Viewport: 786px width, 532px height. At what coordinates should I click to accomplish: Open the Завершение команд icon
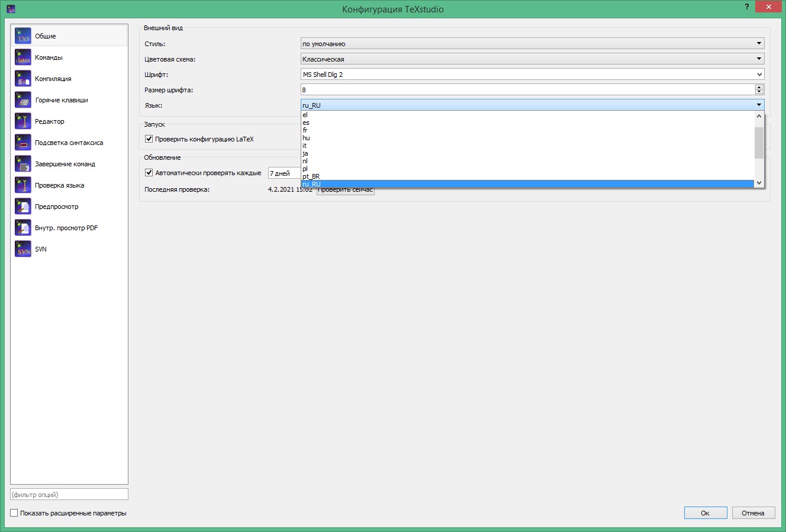pos(23,164)
